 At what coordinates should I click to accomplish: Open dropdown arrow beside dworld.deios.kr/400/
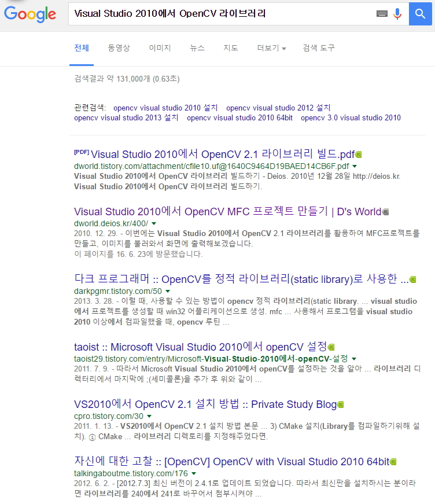click(154, 223)
